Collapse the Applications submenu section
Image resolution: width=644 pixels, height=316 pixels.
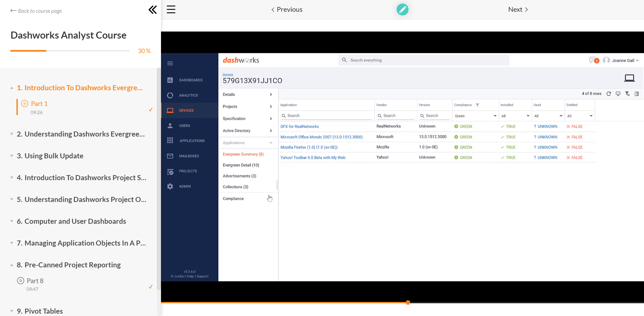pyautogui.click(x=248, y=143)
